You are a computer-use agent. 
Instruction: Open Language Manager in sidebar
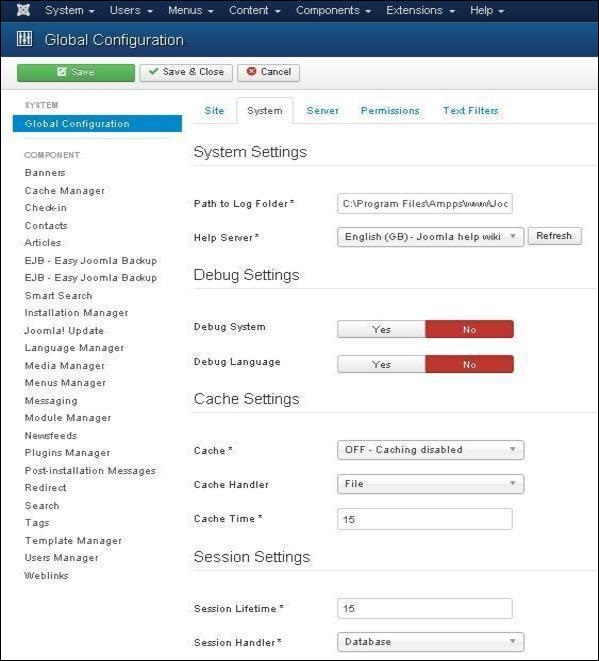pyautogui.click(x=74, y=348)
